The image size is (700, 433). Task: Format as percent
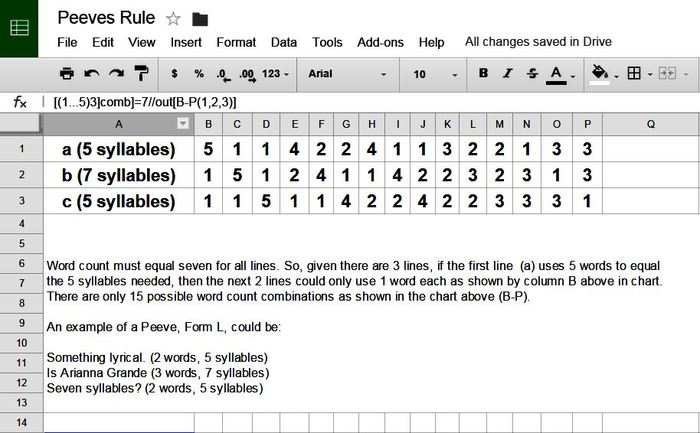tap(199, 74)
